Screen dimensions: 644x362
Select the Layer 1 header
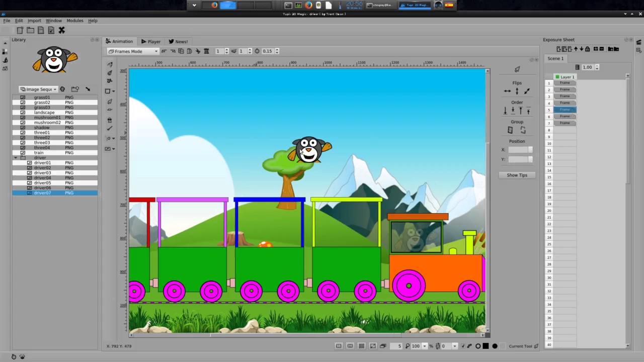[565, 77]
